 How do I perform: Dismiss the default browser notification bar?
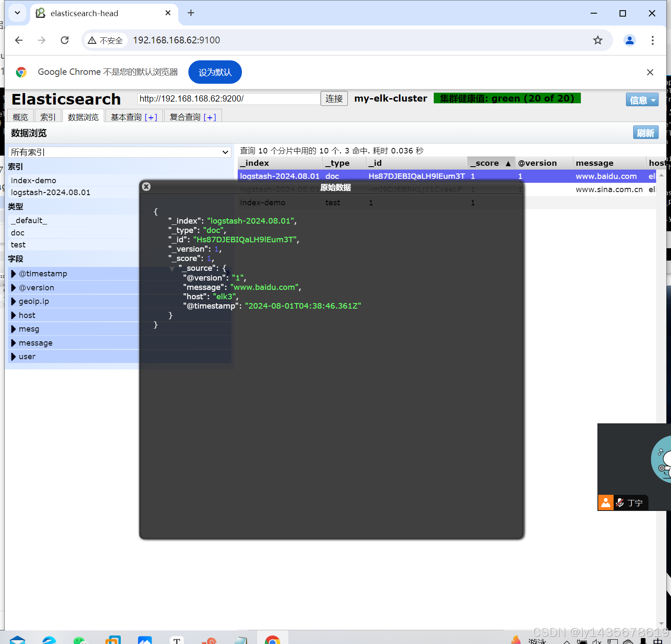click(650, 72)
